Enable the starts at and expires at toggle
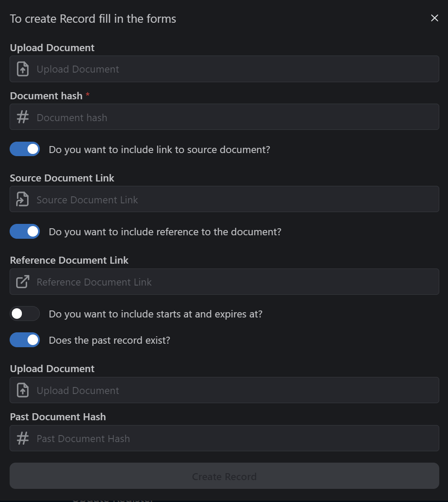448x502 pixels. [x=24, y=314]
